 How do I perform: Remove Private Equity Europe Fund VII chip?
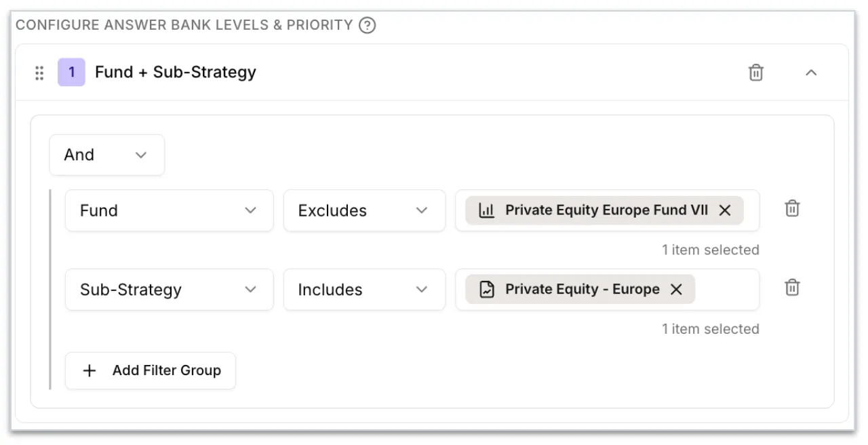pyautogui.click(x=725, y=210)
